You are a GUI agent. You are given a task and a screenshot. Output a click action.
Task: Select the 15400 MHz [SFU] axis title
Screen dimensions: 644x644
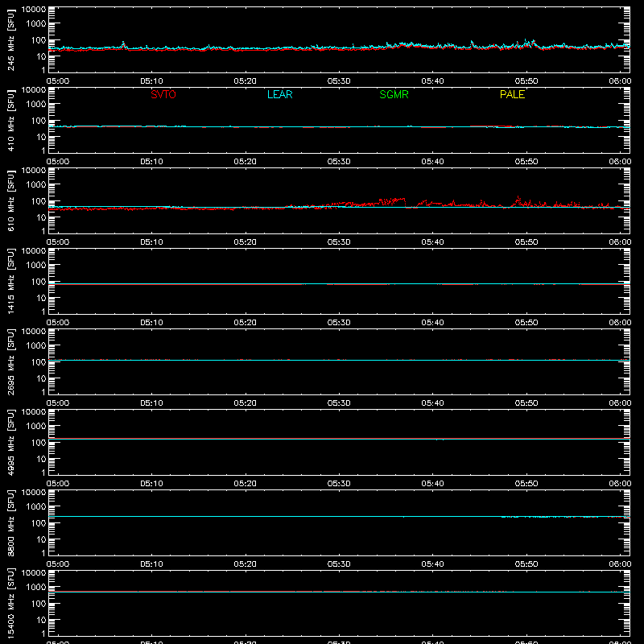[x=10, y=602]
